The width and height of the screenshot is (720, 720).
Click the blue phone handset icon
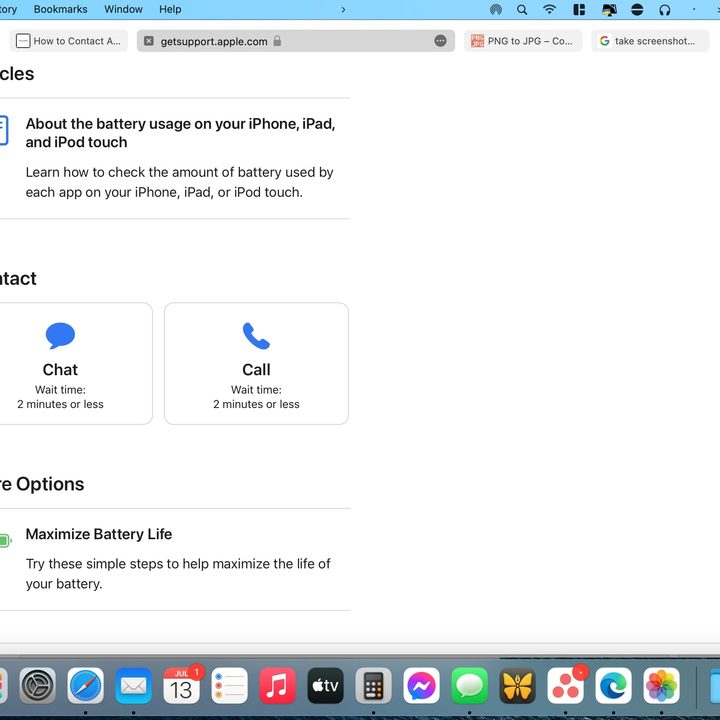[256, 336]
